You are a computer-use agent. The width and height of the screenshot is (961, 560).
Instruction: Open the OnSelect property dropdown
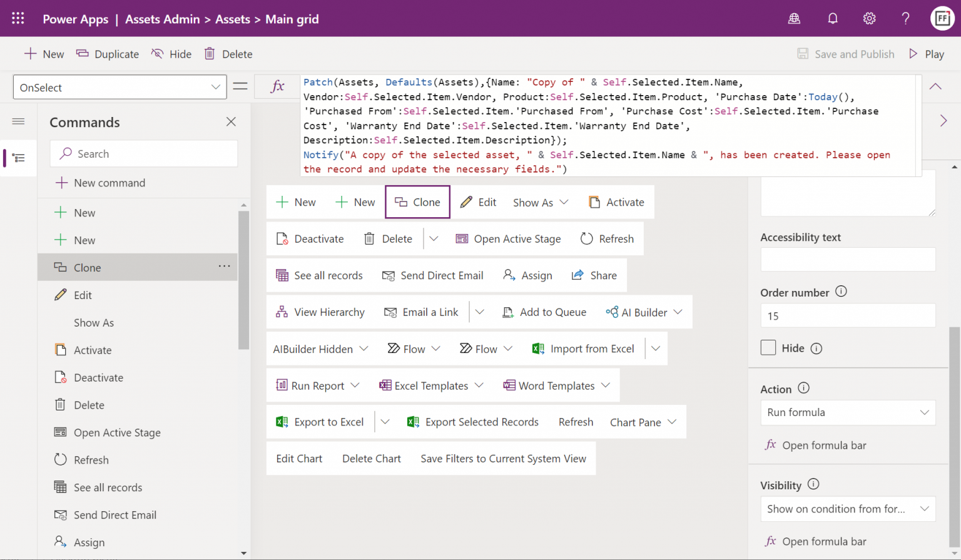[119, 88]
